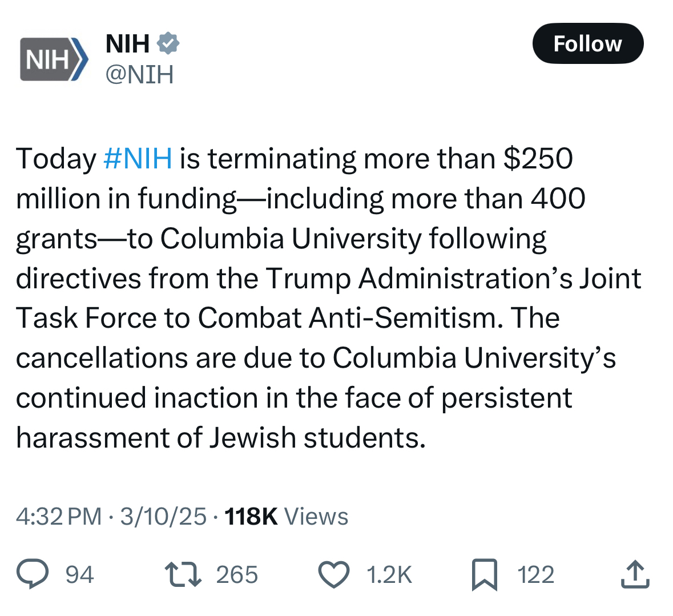Share the post via the upload arrow icon

[635, 574]
